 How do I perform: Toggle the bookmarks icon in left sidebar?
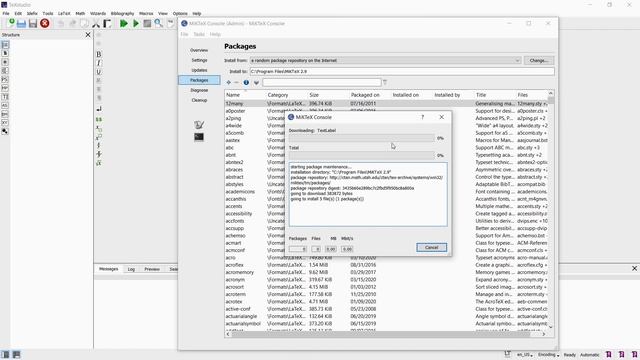[5, 53]
